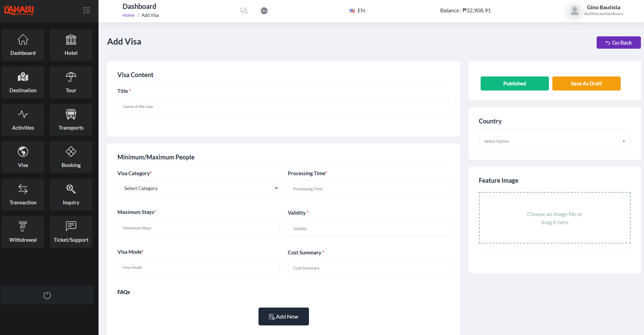Focus the Cost Summary field
Image resolution: width=644 pixels, height=335 pixels.
[369, 268]
